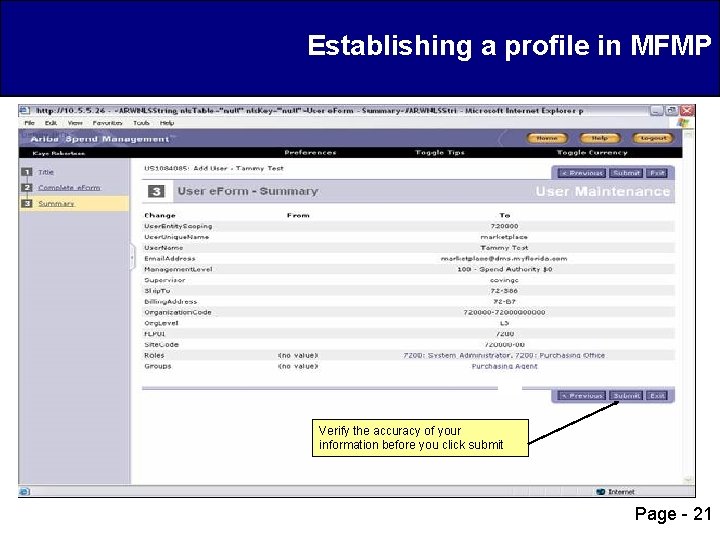Click the value marketplace@dms.myflorida.com
Screen dimensions: 720x540
point(504,259)
